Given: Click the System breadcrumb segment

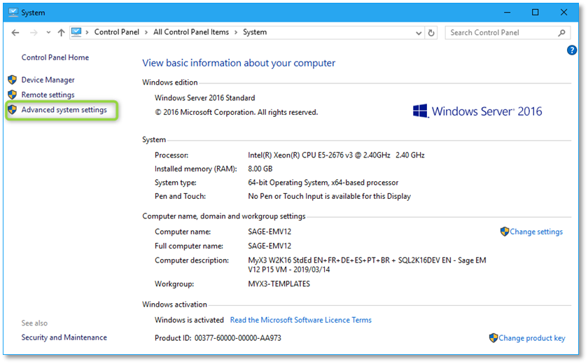Looking at the screenshot, I should coord(255,32).
